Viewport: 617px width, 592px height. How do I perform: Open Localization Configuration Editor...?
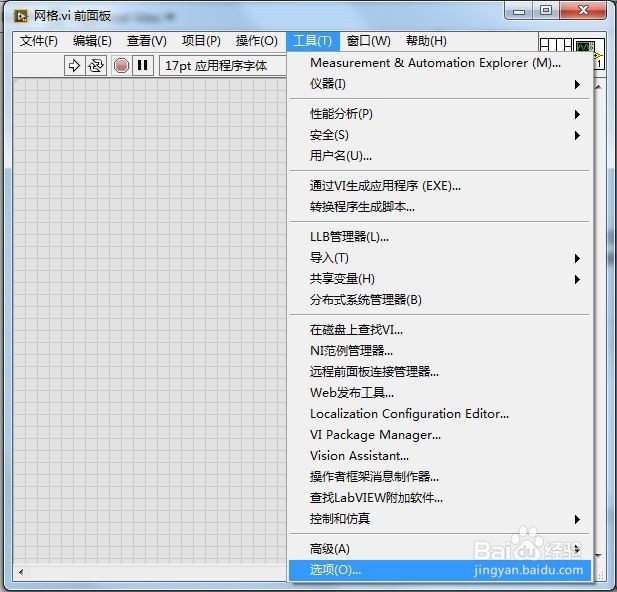tap(440, 414)
